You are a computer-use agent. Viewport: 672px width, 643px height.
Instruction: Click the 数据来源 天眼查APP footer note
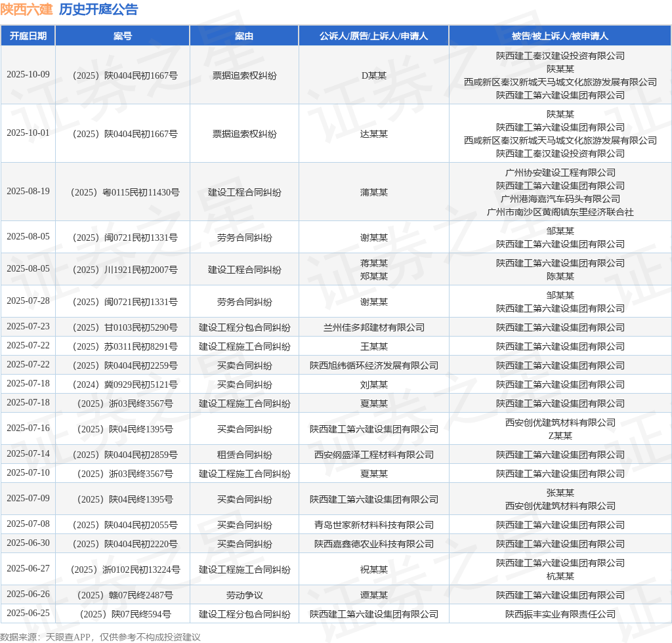(100, 637)
